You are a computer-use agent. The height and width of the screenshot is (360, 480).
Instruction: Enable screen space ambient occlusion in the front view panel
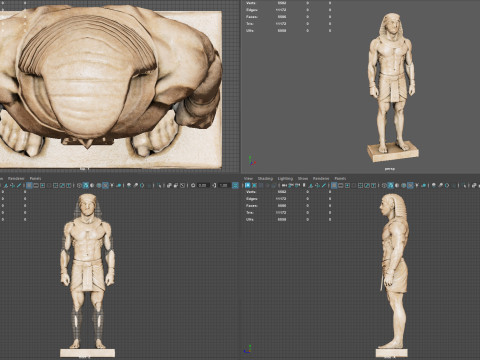(x=129, y=185)
